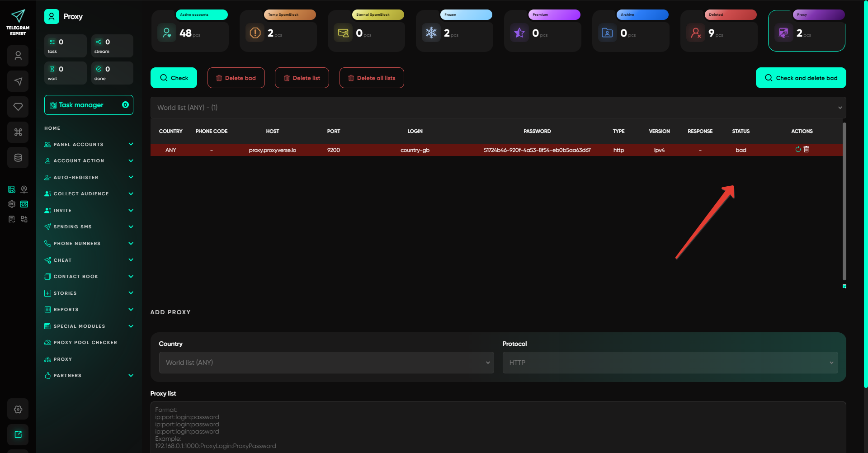The image size is (868, 453).
Task: Click the green external link icon bottom left
Action: (18, 434)
